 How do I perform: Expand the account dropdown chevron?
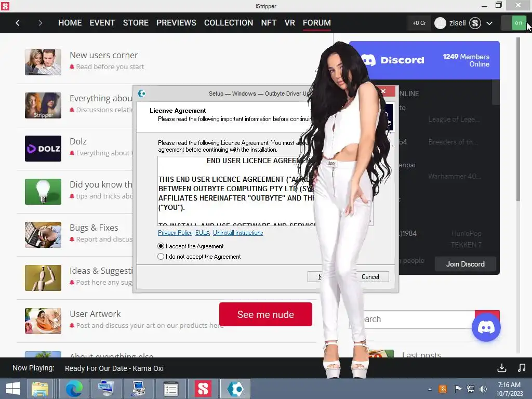[x=489, y=23]
